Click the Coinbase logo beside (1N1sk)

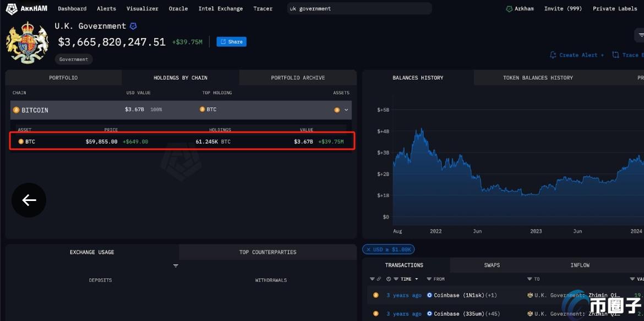click(x=429, y=295)
